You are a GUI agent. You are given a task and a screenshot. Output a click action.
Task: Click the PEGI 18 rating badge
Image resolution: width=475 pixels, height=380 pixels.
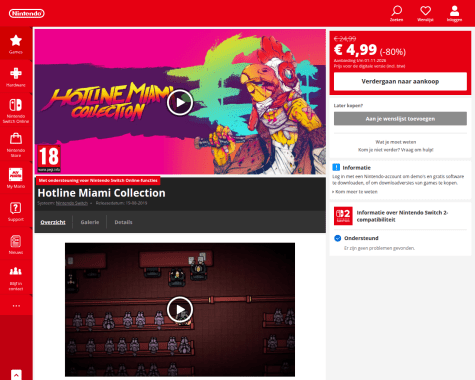click(x=49, y=158)
